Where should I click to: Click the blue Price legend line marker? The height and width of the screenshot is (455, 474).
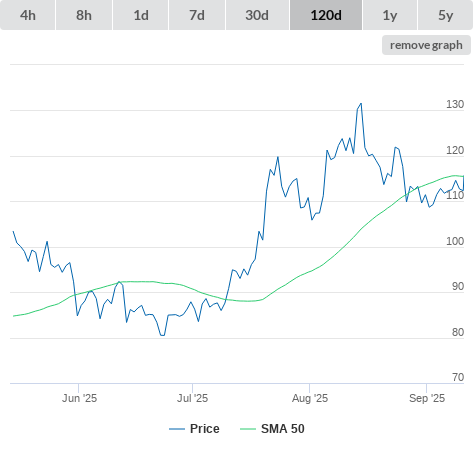(177, 429)
